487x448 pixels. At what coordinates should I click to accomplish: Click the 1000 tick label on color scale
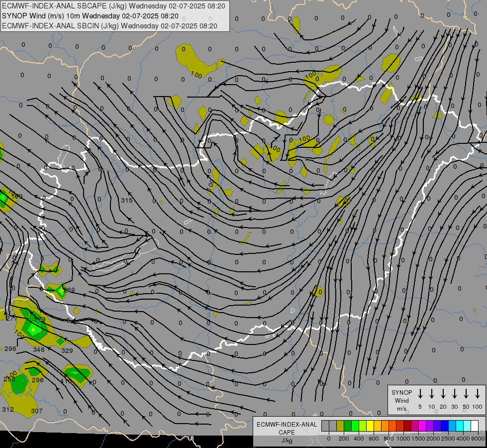pos(403,439)
